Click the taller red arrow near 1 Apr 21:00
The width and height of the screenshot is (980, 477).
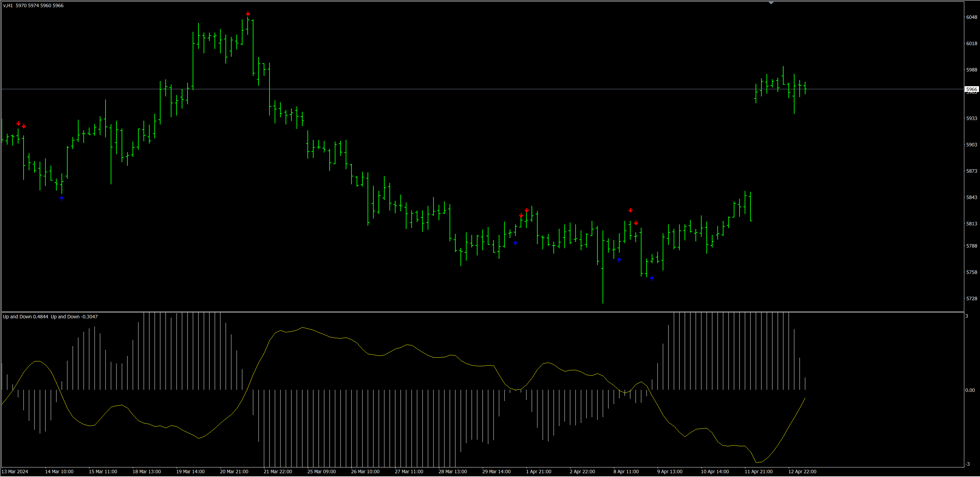[526, 210]
